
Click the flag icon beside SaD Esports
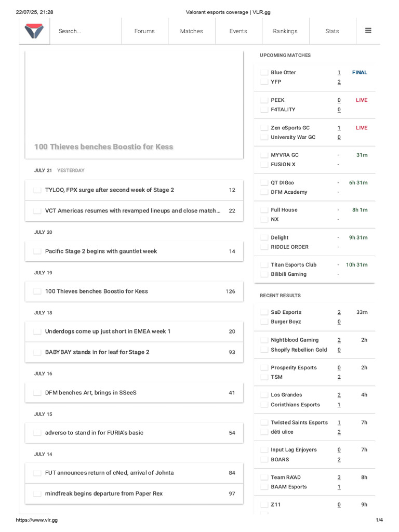pyautogui.click(x=264, y=312)
